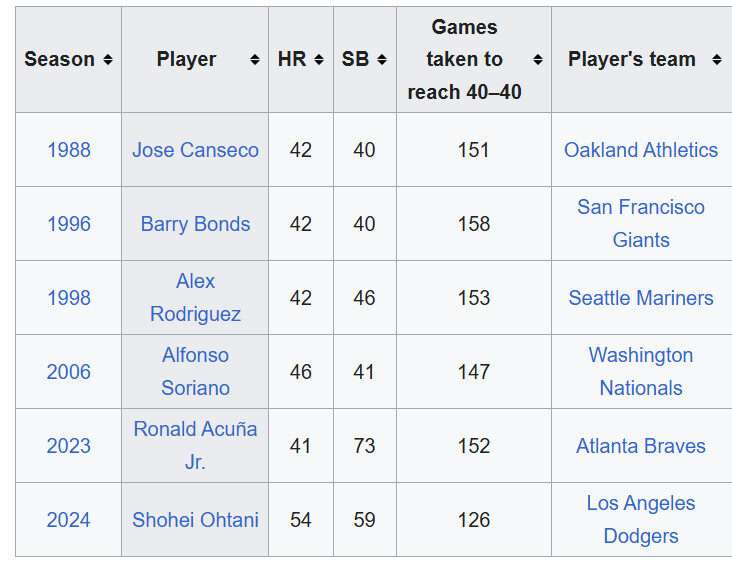
Task: Visit the Los Angeles Dodgers link
Action: pyautogui.click(x=640, y=519)
